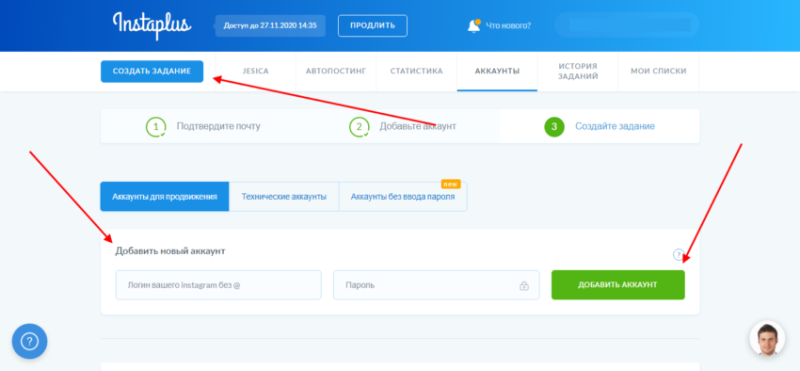Click step 3 circle Создайте задание
The height and width of the screenshot is (371, 800).
[x=554, y=127]
